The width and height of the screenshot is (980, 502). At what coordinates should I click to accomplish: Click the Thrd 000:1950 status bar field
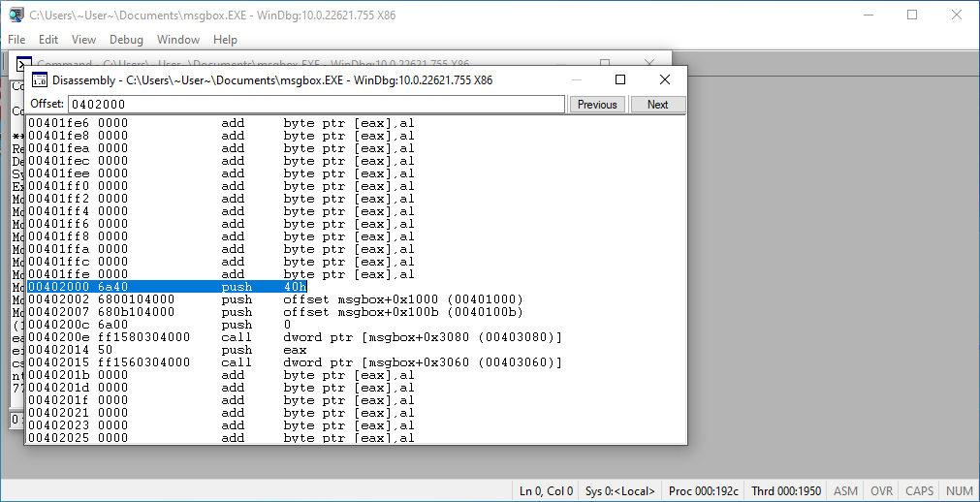786,491
